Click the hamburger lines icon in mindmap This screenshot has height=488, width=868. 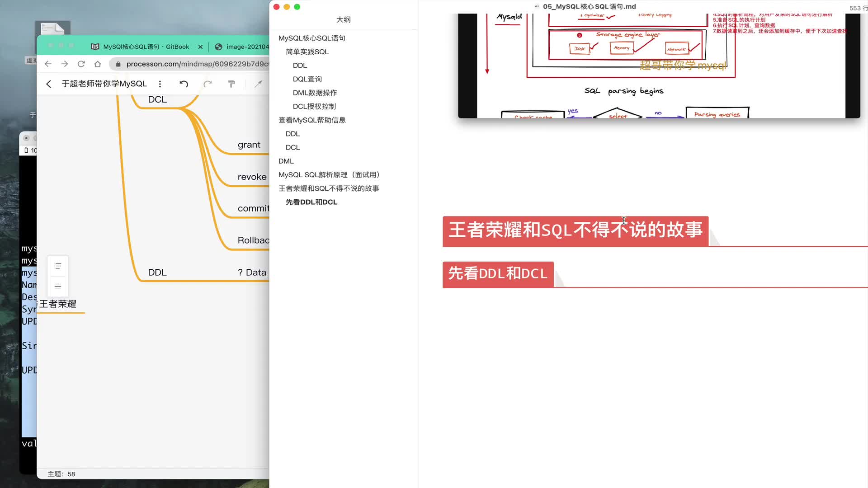tap(58, 286)
